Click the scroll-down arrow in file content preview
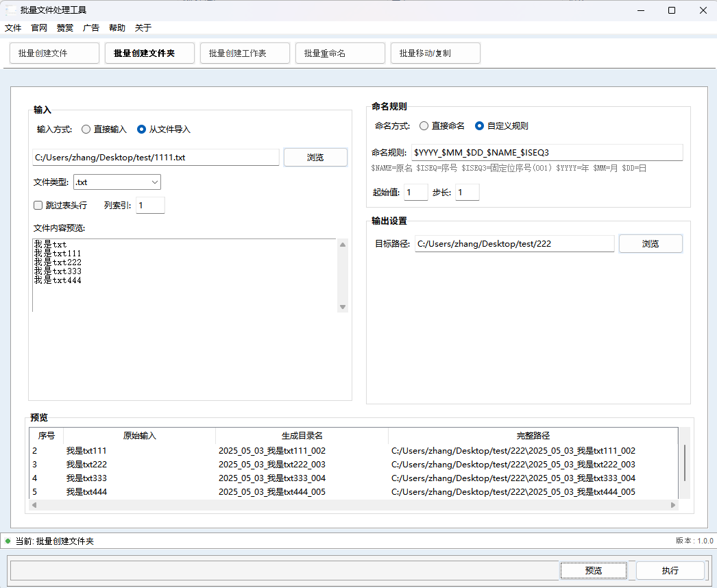This screenshot has height=588, width=717. 343,307
